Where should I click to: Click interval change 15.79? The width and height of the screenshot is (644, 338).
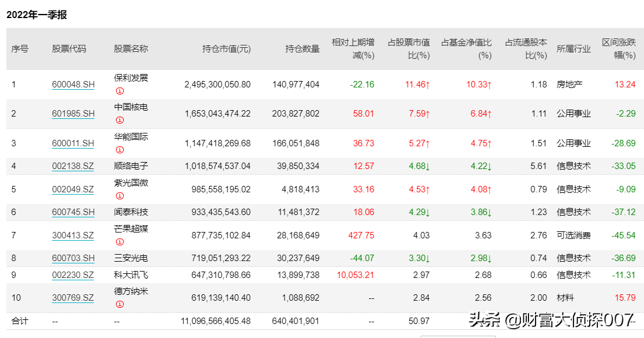[x=625, y=298]
